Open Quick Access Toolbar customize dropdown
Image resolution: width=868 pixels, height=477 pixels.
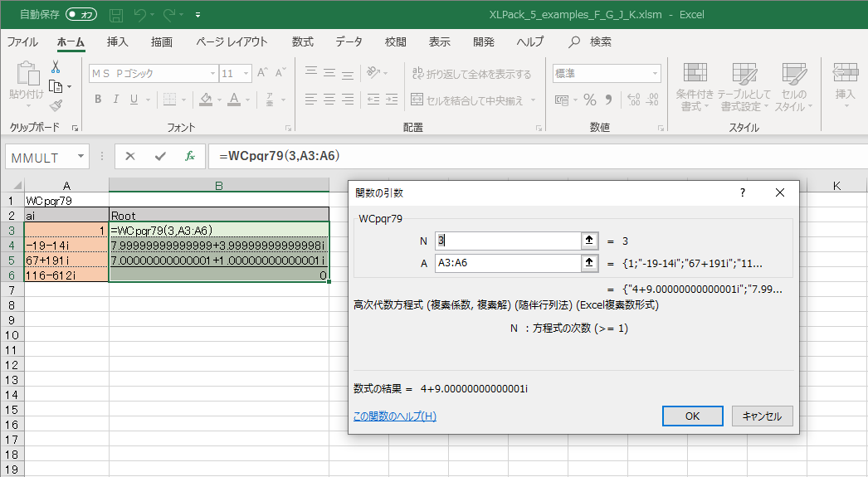pyautogui.click(x=197, y=16)
